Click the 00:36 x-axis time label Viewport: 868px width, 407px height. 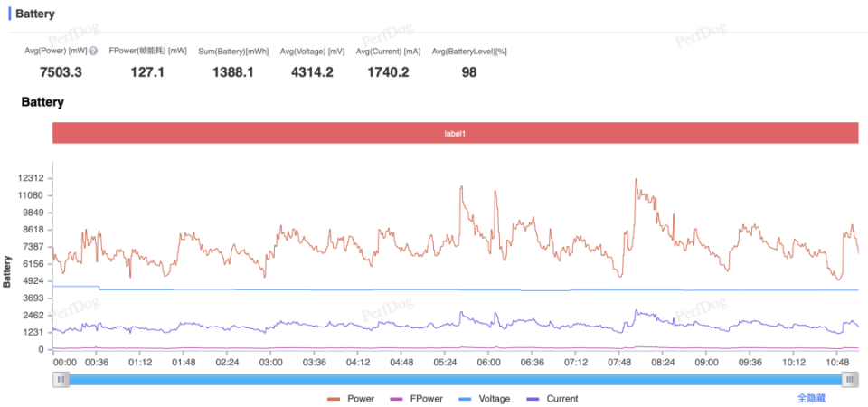click(97, 363)
